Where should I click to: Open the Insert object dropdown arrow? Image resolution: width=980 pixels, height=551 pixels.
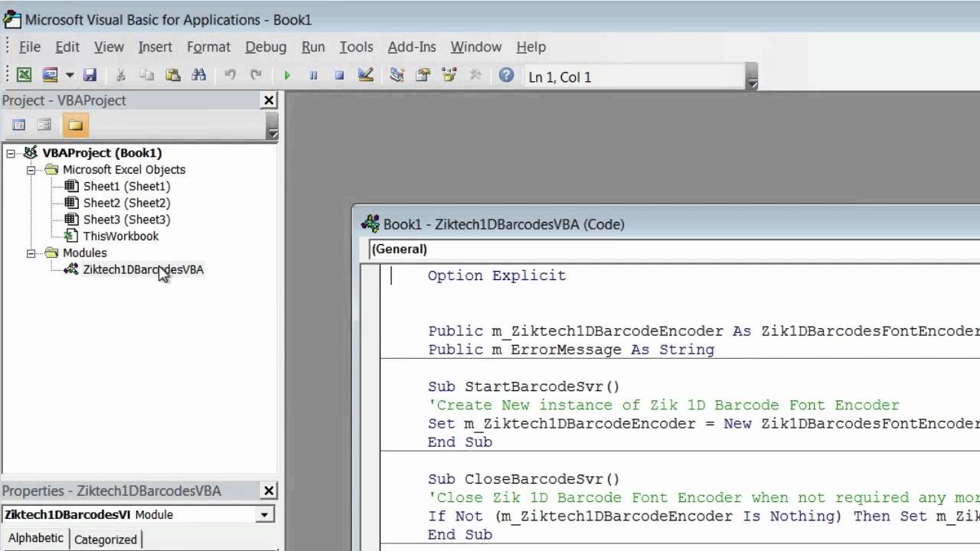(69, 75)
